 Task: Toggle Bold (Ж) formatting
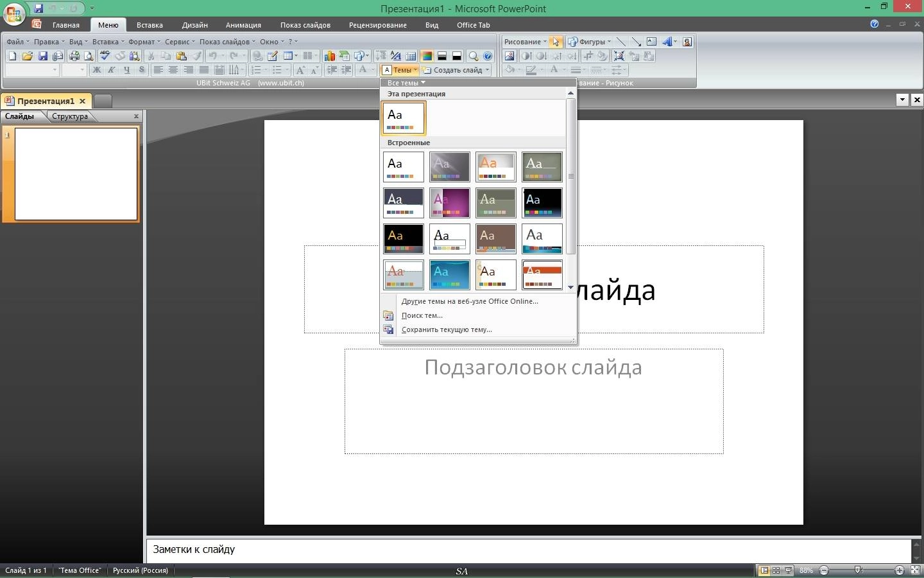click(x=97, y=69)
